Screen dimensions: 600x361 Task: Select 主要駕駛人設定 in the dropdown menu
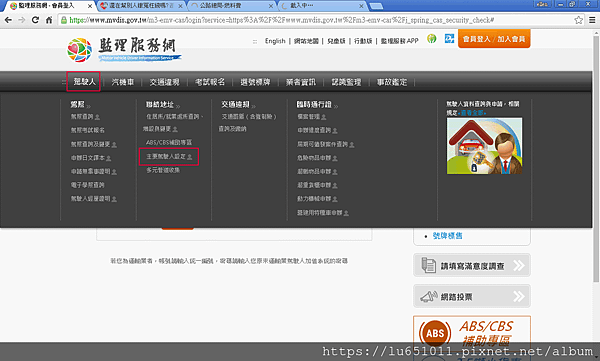tap(169, 157)
